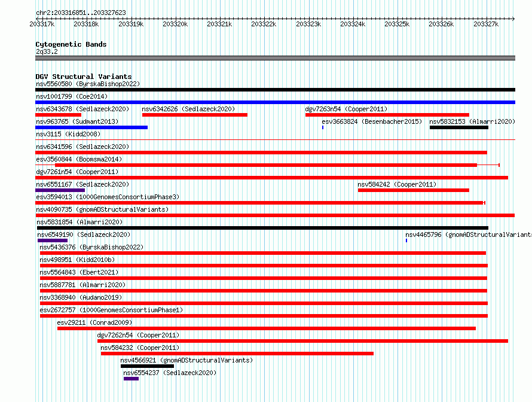Image resolution: width=532 pixels, height=402 pixels.
Task: Open nsv4090735 (gnomADStructuralVariants) label
Action: coord(102,209)
